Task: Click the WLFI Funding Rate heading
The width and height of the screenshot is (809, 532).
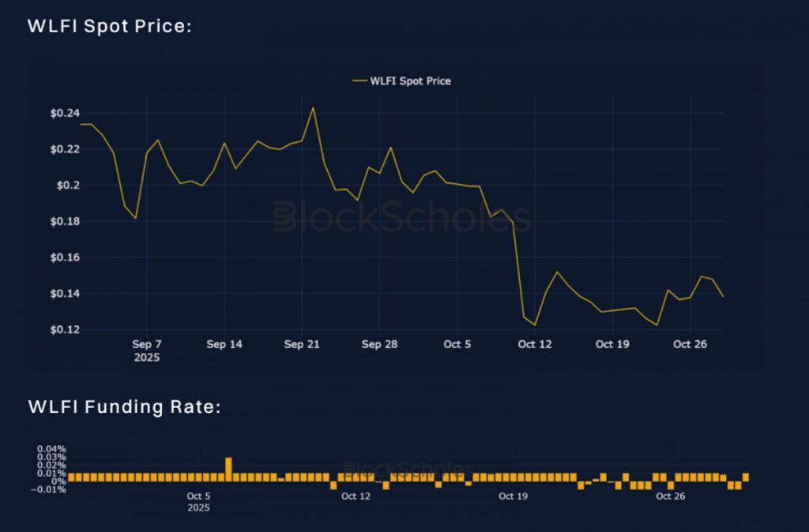Action: [x=124, y=406]
